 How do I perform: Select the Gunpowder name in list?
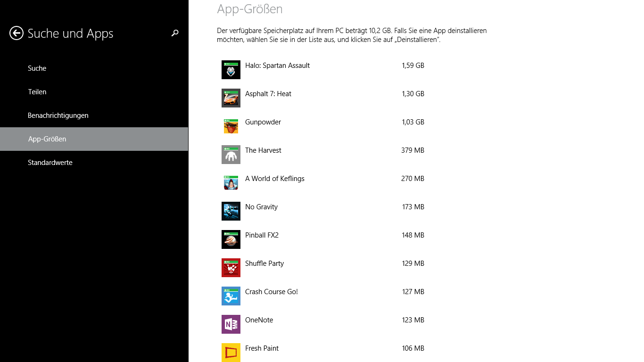click(263, 122)
